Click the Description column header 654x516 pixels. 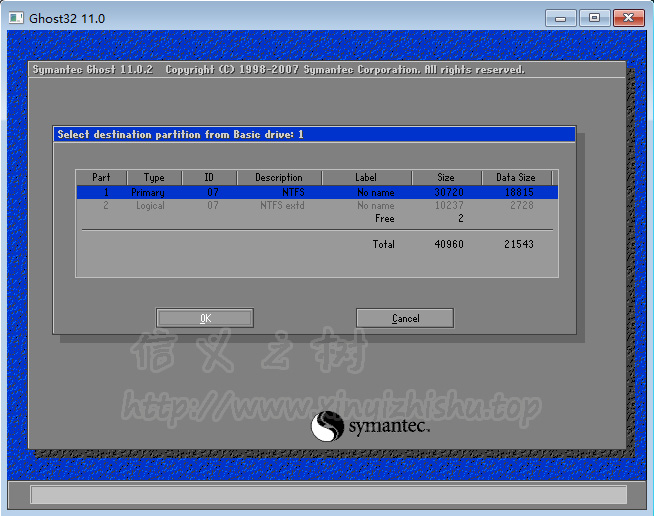click(279, 178)
